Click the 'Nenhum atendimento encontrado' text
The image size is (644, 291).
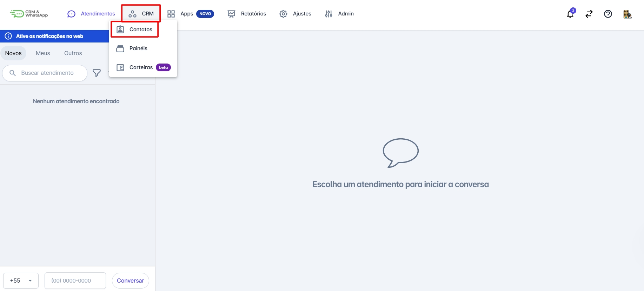click(x=76, y=101)
